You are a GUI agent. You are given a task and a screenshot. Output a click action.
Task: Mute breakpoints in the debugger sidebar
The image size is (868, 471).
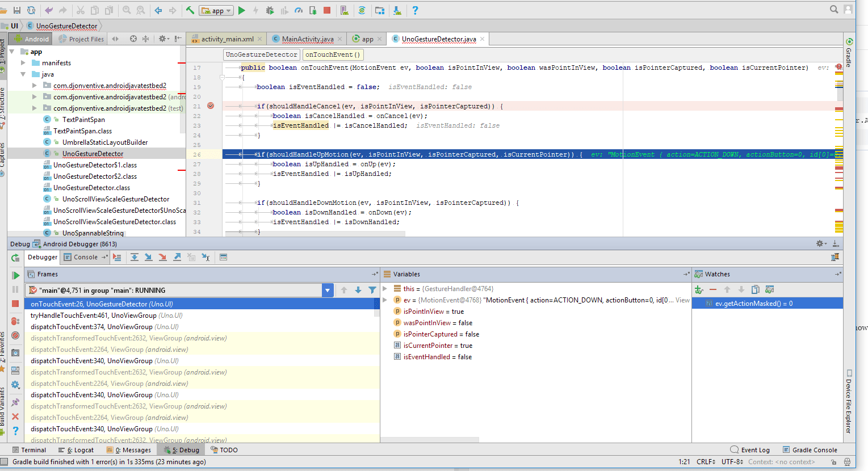coord(15,335)
